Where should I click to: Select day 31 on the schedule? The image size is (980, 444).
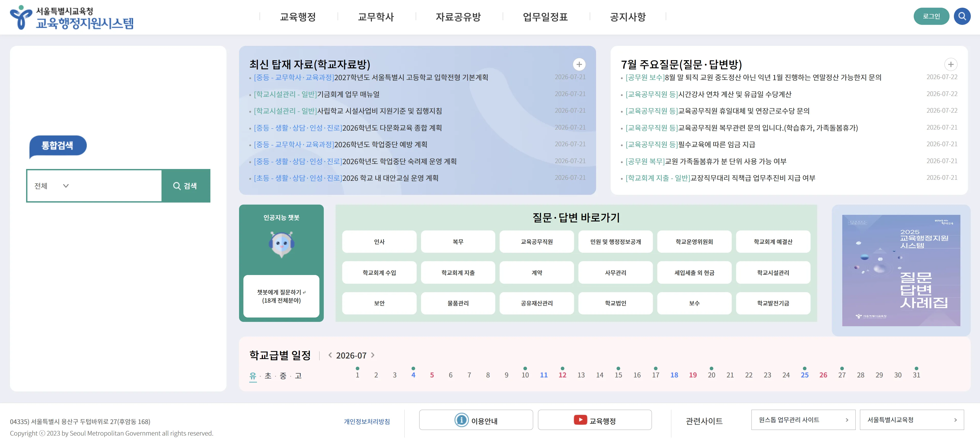(x=916, y=375)
